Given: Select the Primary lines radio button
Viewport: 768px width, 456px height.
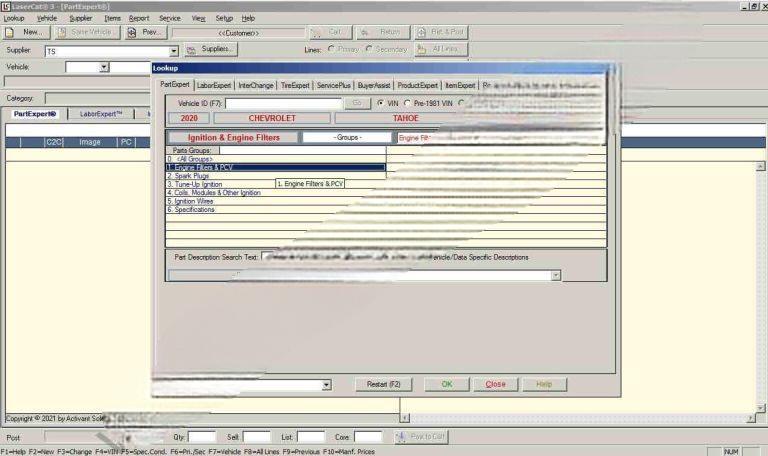Looking at the screenshot, I should [331, 49].
